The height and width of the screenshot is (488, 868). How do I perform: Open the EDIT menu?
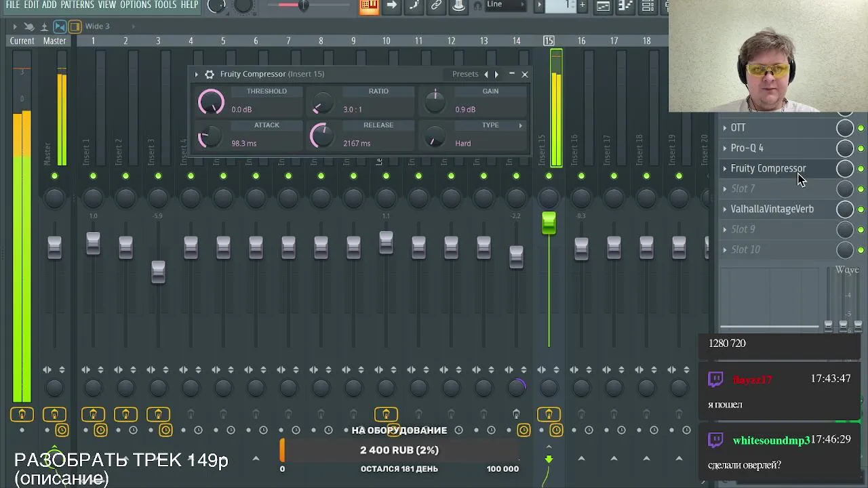pos(31,5)
